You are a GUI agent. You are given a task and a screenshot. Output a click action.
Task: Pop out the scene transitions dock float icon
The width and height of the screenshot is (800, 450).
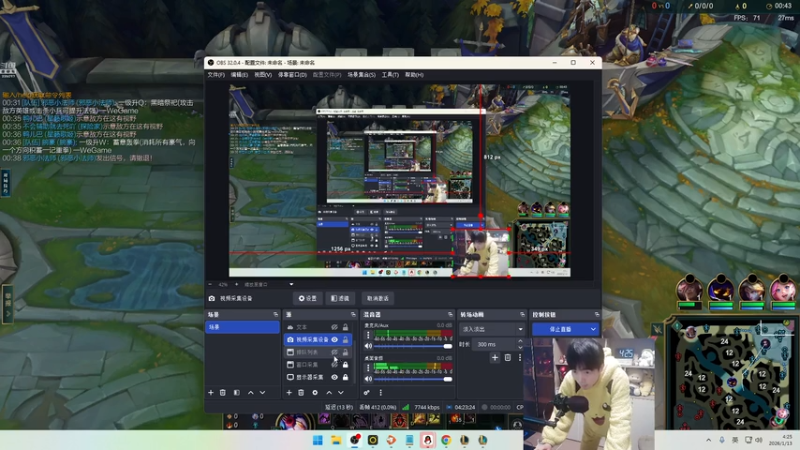(x=522, y=314)
